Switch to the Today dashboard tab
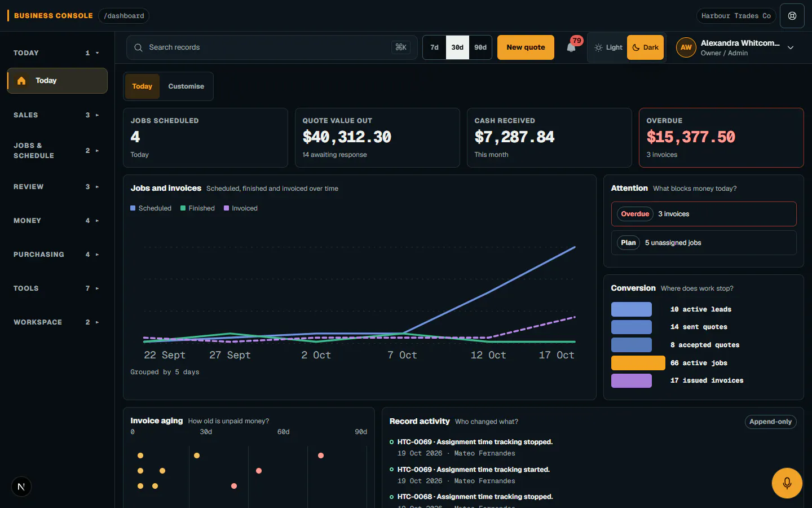 tap(142, 86)
